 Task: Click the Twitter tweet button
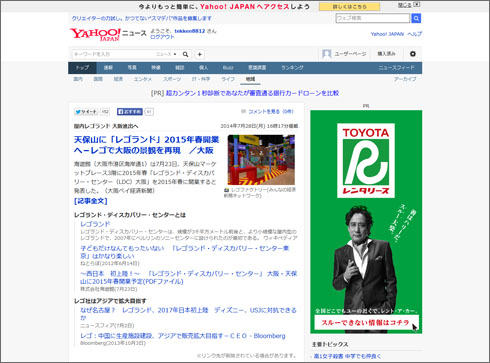(x=86, y=112)
